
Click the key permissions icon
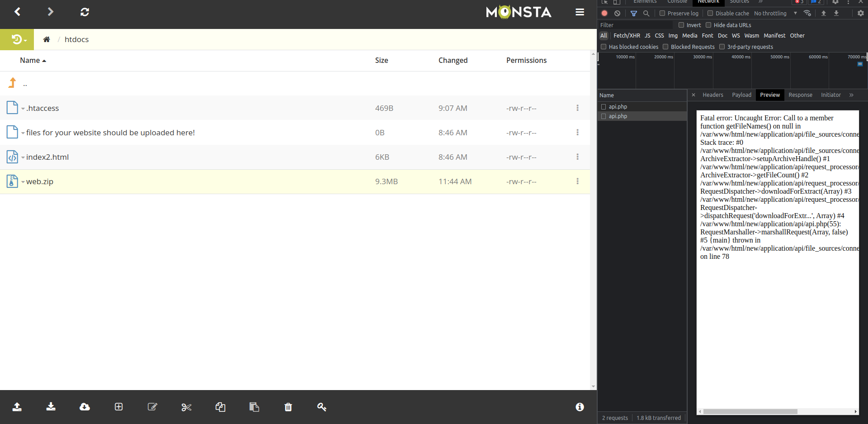322,407
